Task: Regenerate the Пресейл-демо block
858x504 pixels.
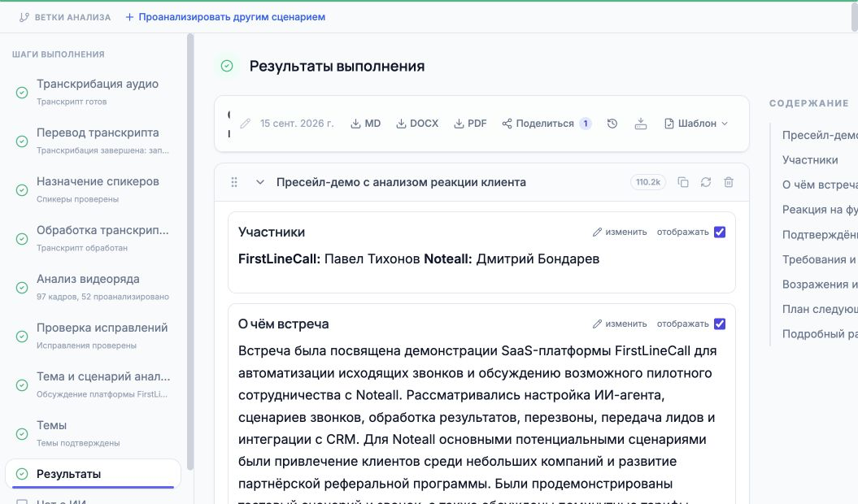Action: [x=706, y=182]
